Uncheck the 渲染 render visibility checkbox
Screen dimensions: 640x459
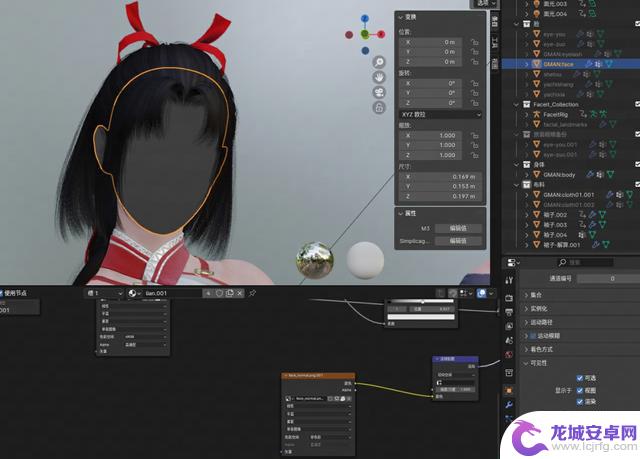point(580,402)
